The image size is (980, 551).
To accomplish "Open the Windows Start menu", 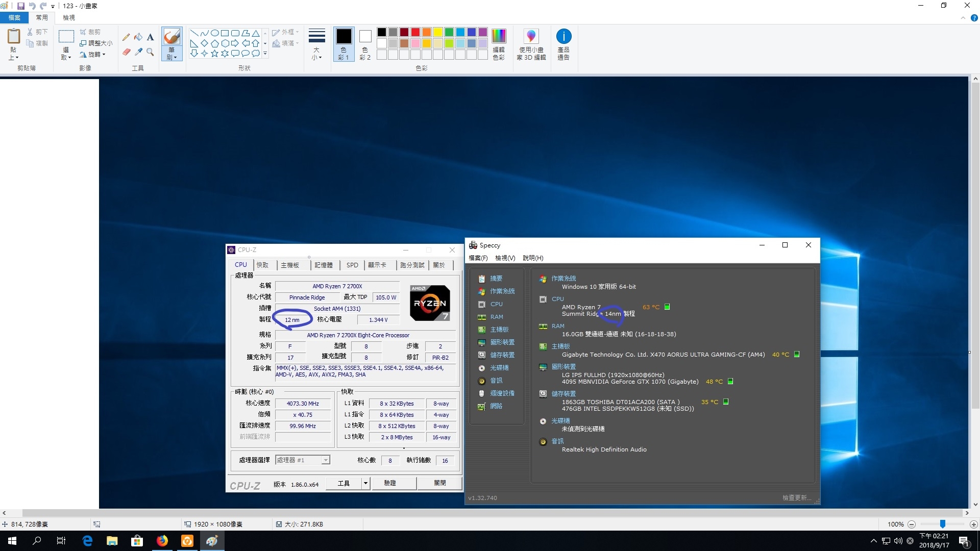I will point(12,541).
